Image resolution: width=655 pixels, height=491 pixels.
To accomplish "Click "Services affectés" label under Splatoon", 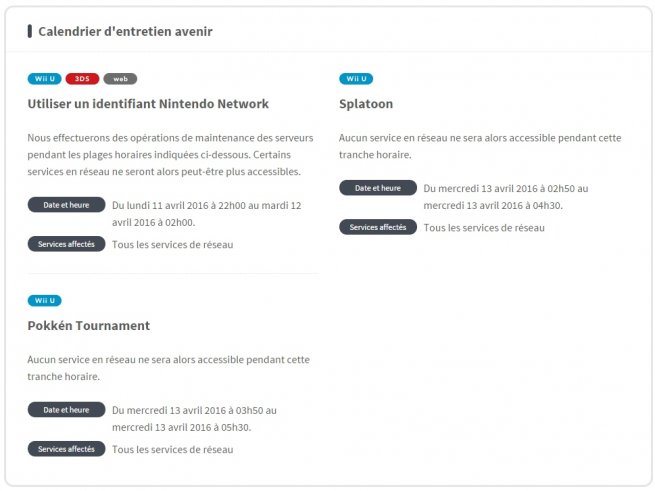I will 377,227.
